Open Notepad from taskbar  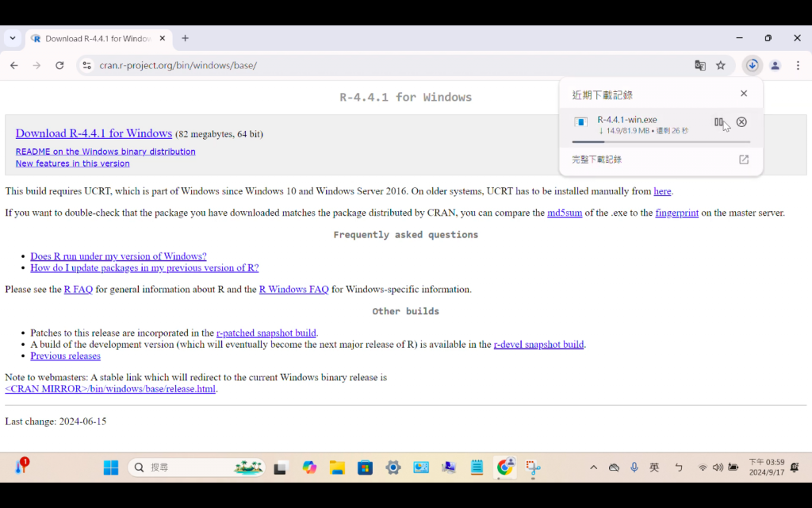[x=477, y=468]
